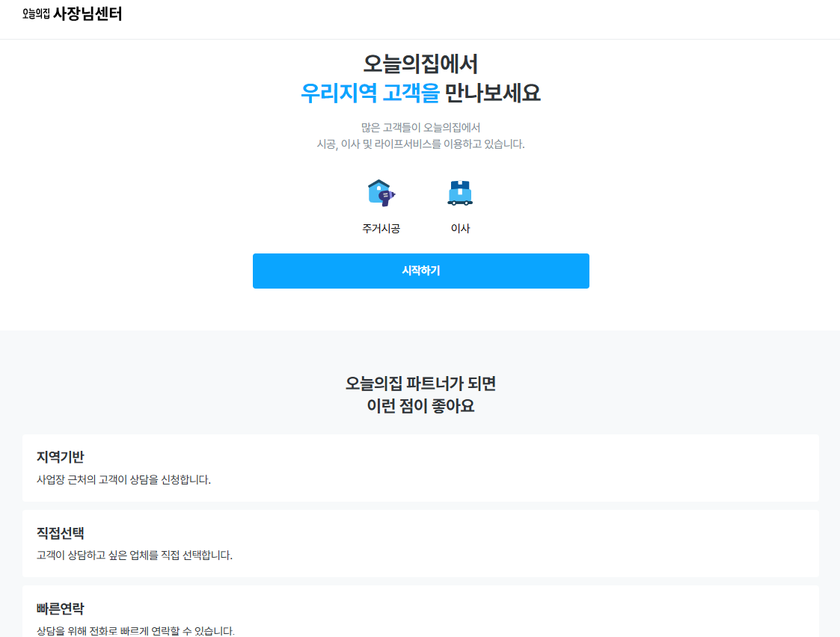This screenshot has height=637, width=840.
Task: Click the 오늘의집 사장님센터 logo
Action: pyautogui.click(x=73, y=14)
